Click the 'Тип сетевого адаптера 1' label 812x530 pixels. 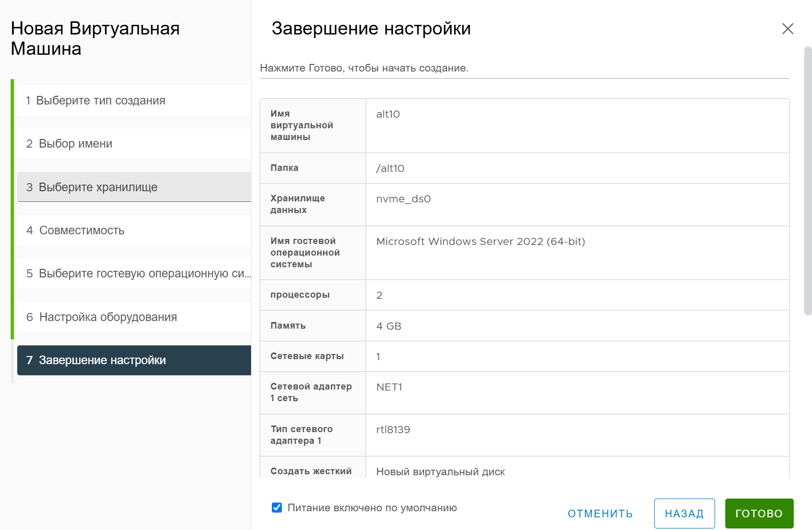click(301, 435)
